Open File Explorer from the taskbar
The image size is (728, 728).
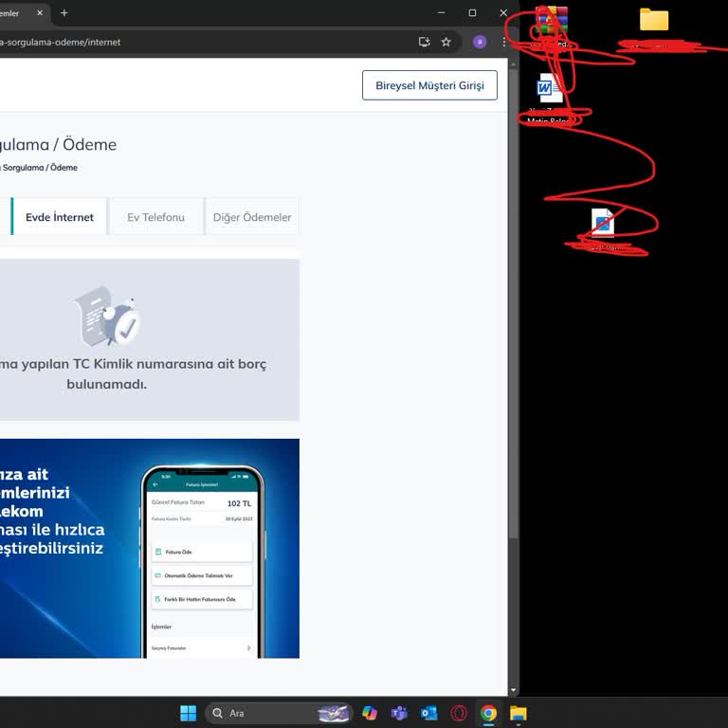pos(519,713)
